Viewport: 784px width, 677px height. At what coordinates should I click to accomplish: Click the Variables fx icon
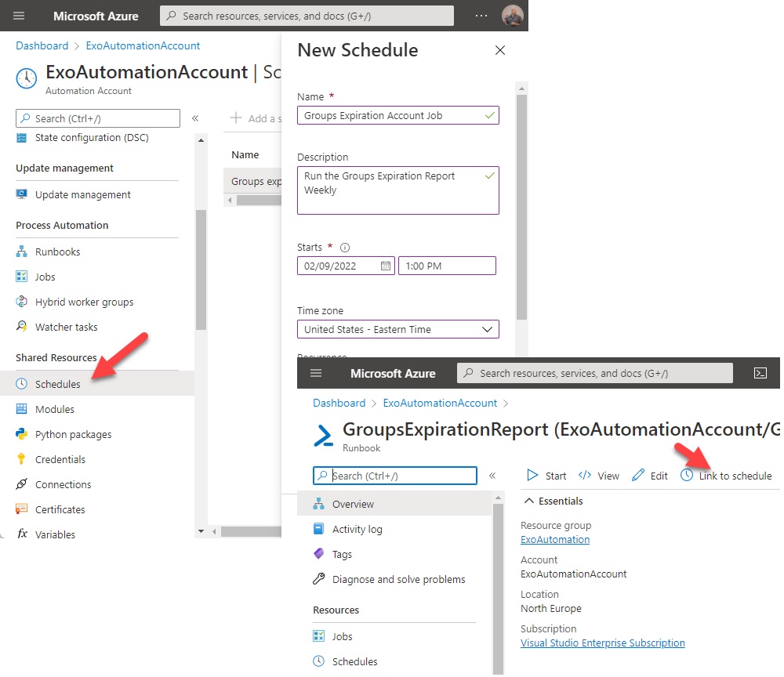pos(22,534)
